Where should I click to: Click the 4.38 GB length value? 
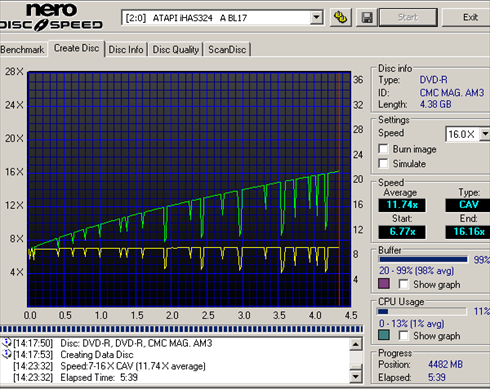435,104
